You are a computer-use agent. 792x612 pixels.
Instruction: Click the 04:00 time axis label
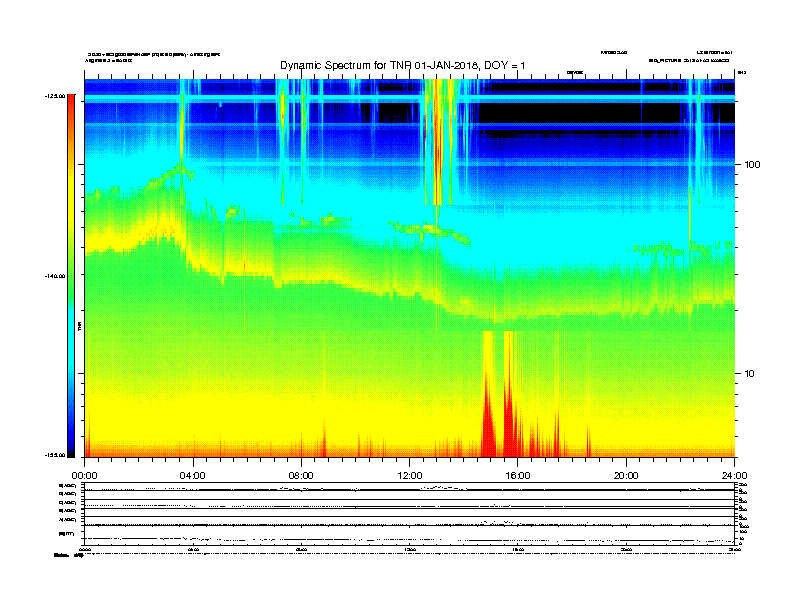193,476
